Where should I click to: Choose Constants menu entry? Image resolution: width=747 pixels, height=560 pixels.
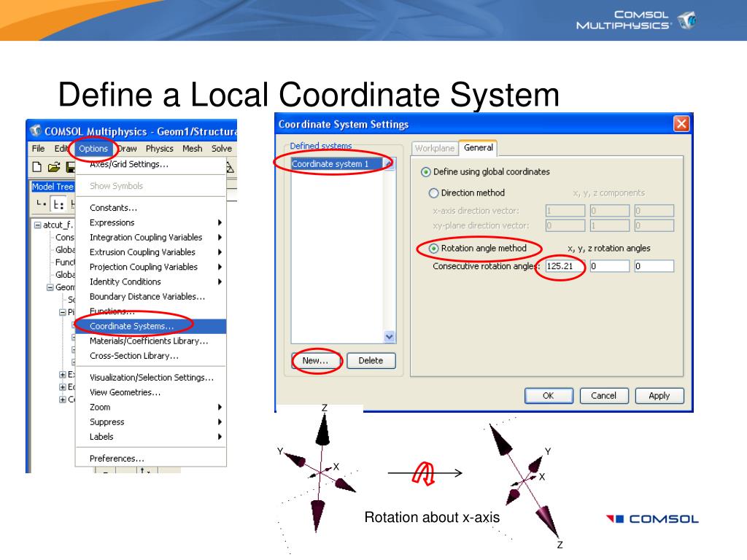pos(150,208)
